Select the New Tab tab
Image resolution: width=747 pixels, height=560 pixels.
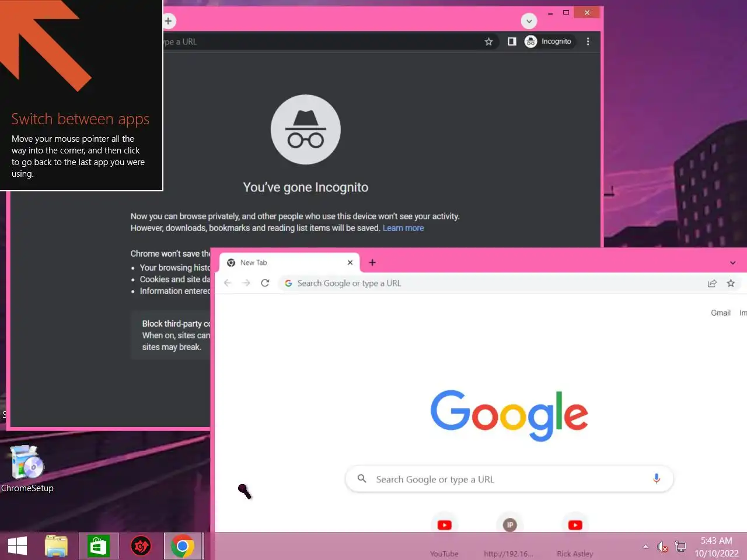[x=290, y=262]
